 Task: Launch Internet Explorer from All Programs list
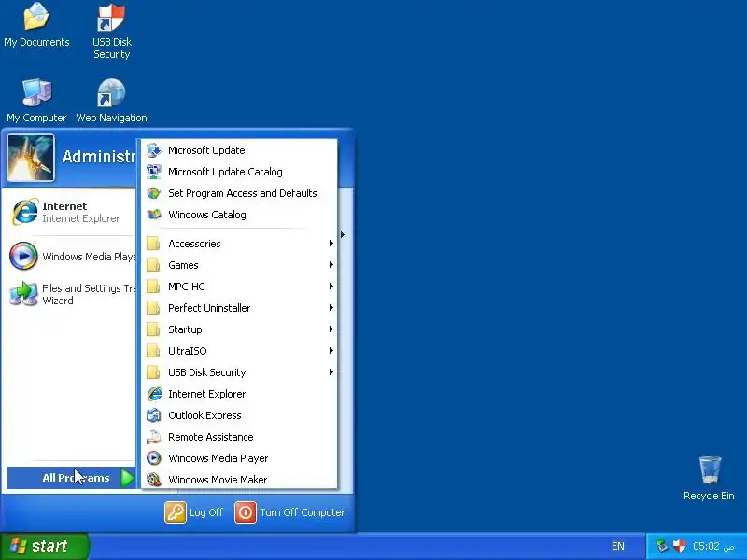(x=239, y=393)
